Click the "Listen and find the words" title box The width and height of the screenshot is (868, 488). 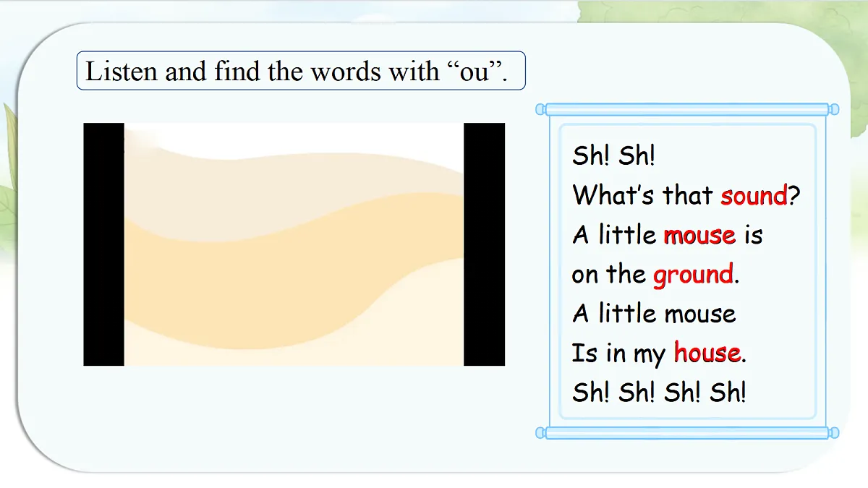(x=301, y=71)
